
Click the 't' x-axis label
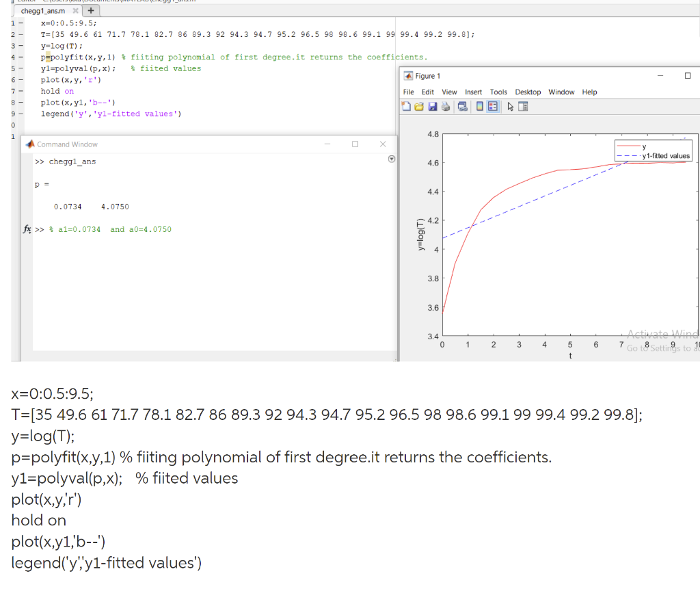[570, 356]
